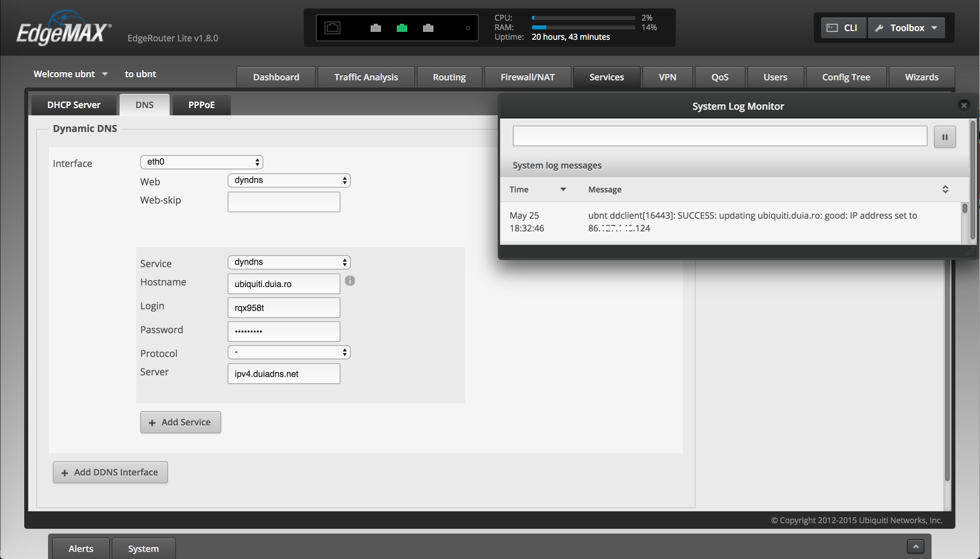Click the Login input field

click(x=284, y=308)
